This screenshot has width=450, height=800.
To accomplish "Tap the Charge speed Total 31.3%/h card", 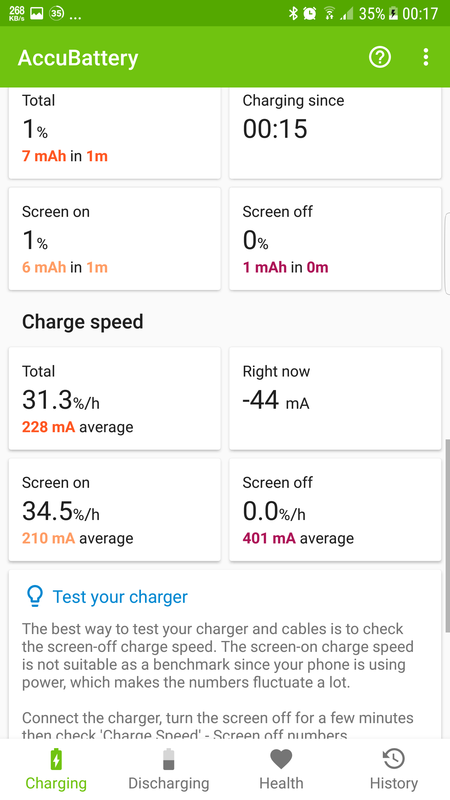I will [x=115, y=398].
